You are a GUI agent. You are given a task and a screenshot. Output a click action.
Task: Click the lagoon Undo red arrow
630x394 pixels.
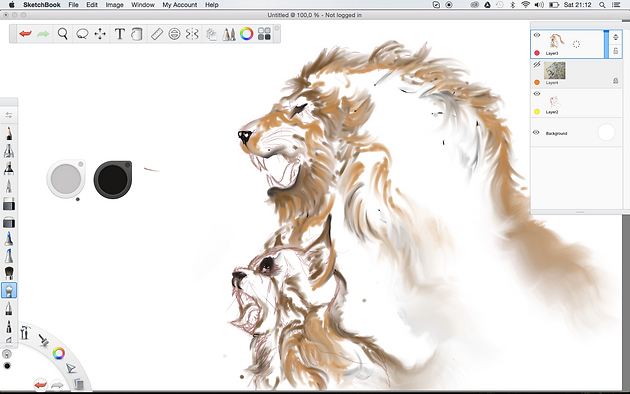point(40,385)
